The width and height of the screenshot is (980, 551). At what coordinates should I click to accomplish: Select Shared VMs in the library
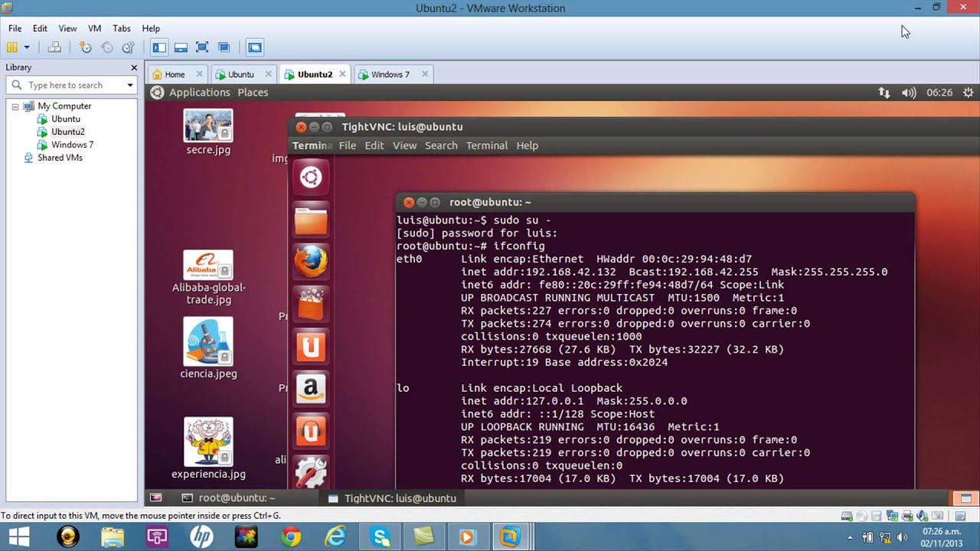60,158
